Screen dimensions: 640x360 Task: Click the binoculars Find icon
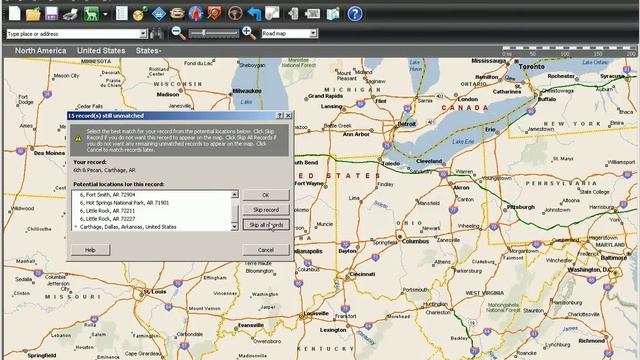157,33
